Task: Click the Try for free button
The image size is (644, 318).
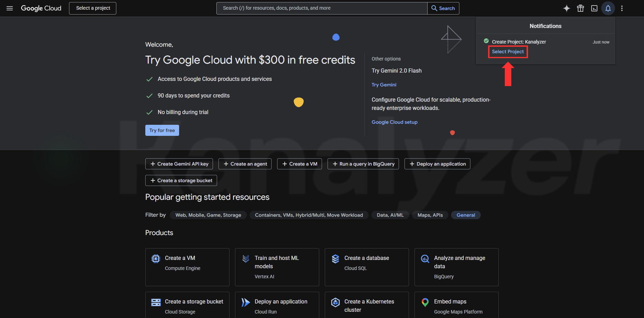Action: 162,130
